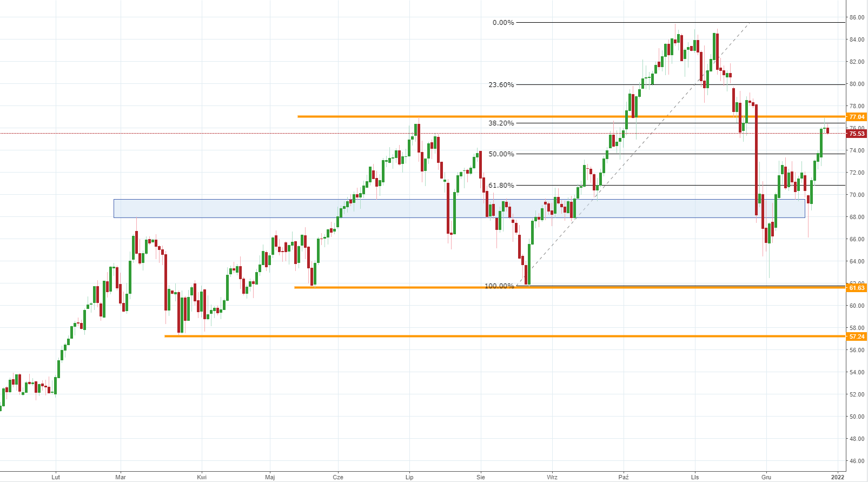Screen dimensions: 868x482
Task: Click the Mar month label on time axis
Action: [x=121, y=477]
